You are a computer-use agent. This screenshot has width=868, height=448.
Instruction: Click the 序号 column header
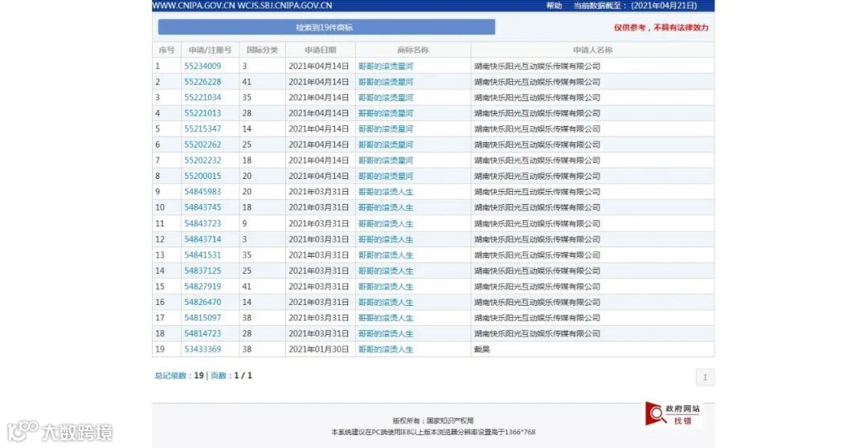166,50
